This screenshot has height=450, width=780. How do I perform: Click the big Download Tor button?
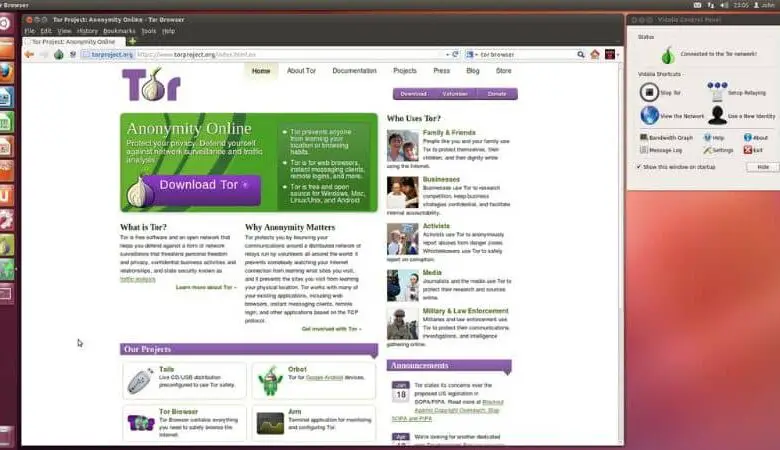click(201, 190)
